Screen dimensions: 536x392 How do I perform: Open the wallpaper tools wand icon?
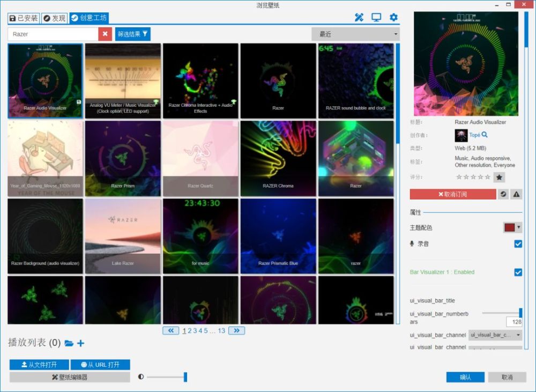tap(359, 18)
